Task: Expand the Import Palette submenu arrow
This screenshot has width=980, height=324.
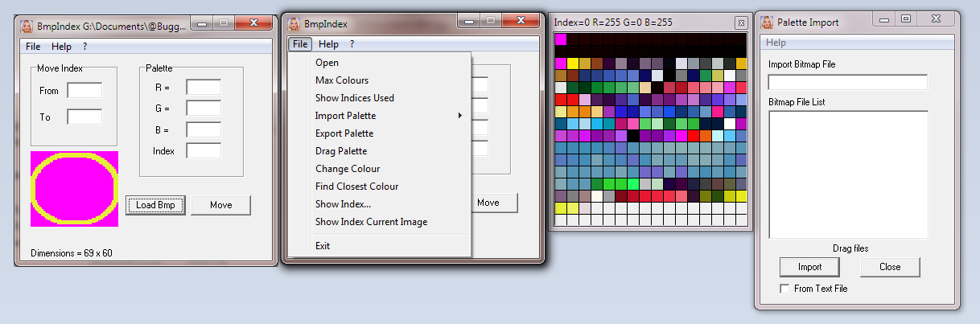Action: 460,116
